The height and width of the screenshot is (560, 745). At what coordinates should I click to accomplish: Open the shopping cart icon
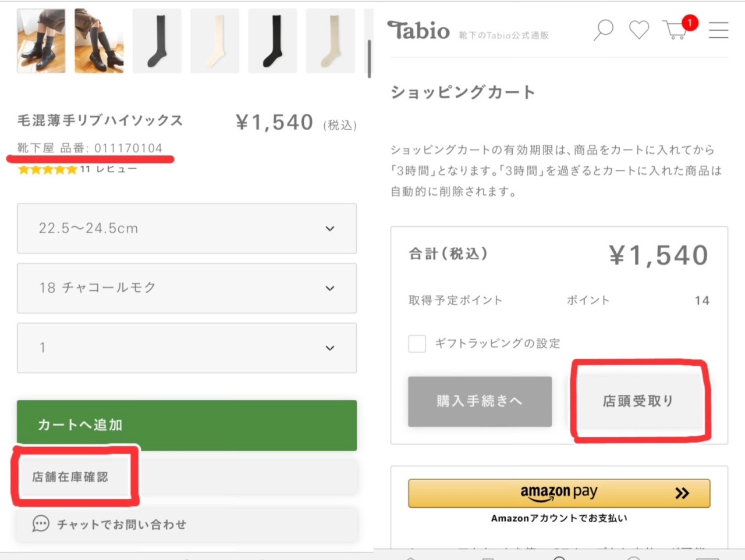(675, 29)
